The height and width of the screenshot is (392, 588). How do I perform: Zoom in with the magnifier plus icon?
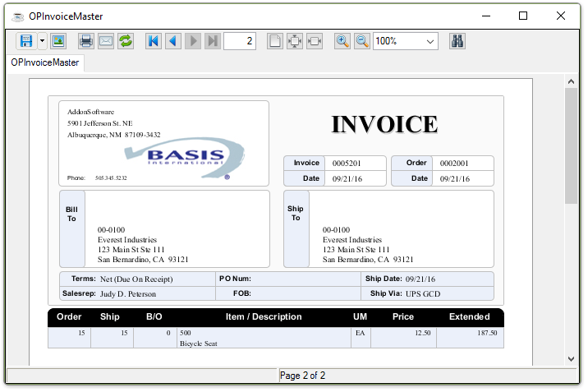342,41
